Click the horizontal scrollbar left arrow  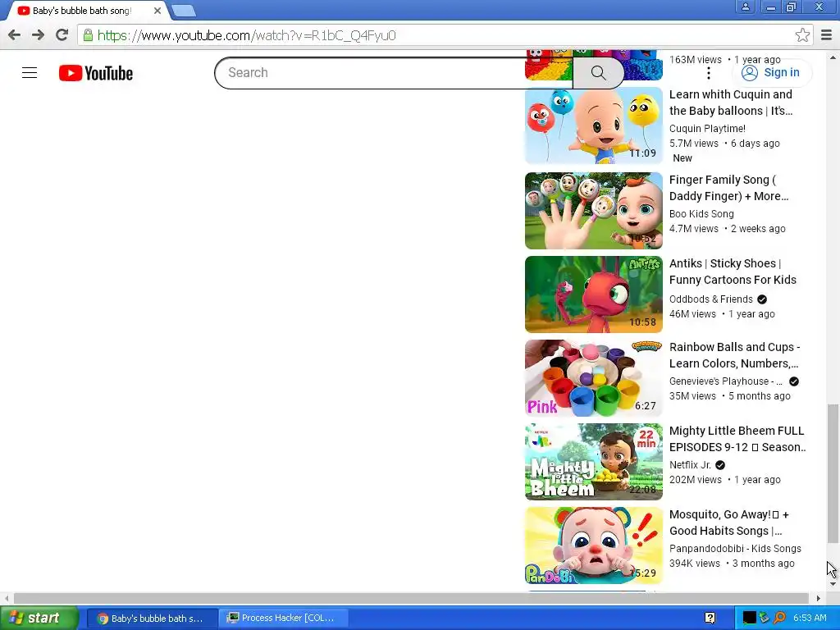(x=6, y=598)
